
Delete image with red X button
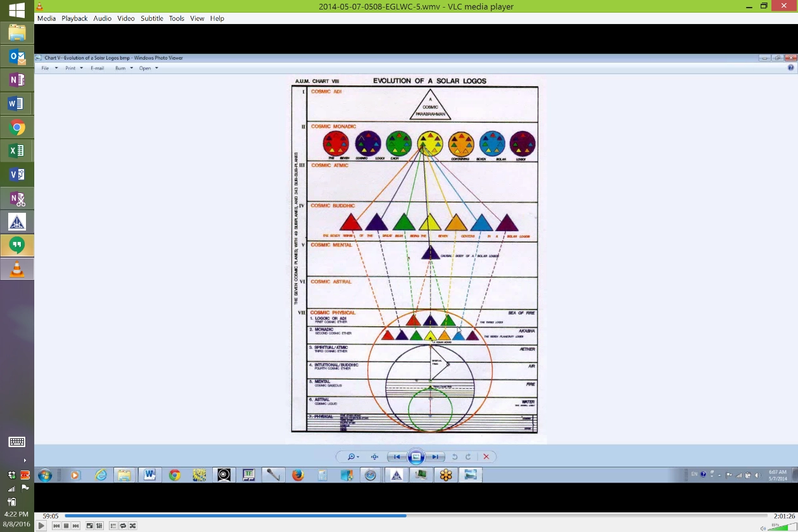coord(486,457)
